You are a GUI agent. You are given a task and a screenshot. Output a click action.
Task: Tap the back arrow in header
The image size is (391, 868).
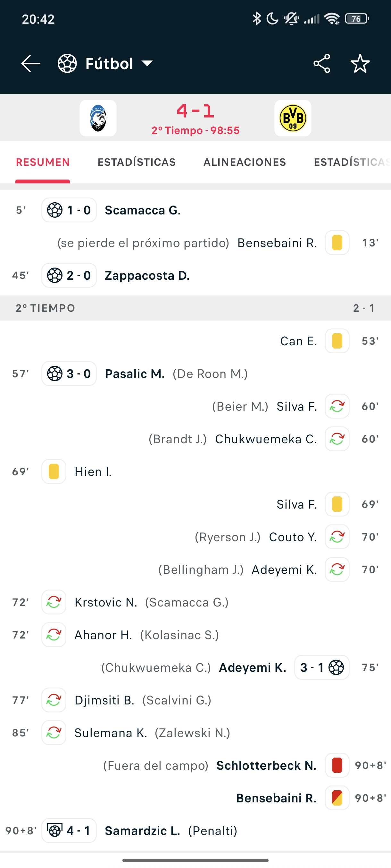click(x=31, y=63)
